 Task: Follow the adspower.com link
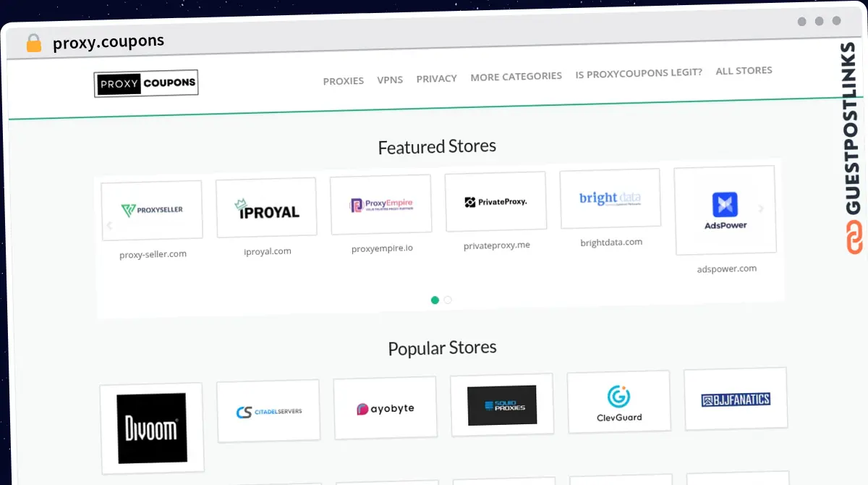[727, 269]
